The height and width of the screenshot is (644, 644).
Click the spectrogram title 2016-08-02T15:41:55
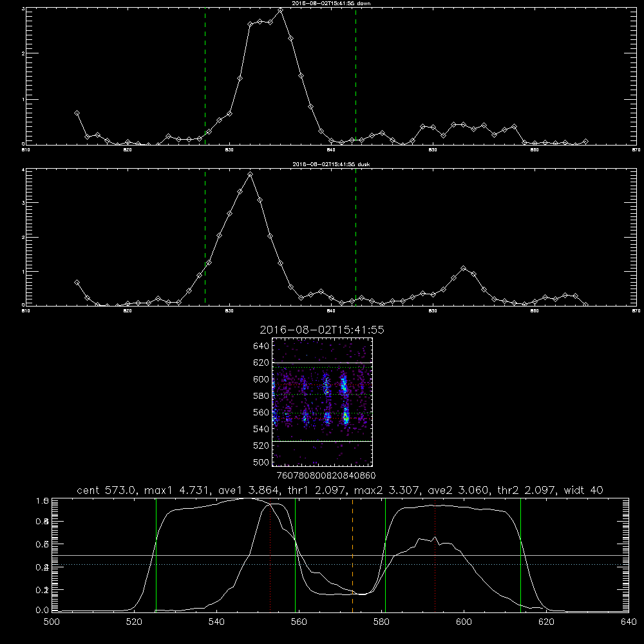322,330
